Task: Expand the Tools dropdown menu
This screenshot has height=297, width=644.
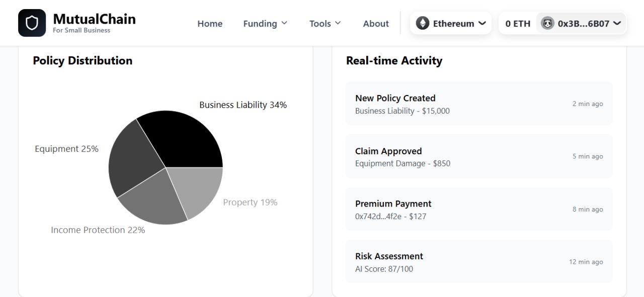Action: tap(325, 24)
